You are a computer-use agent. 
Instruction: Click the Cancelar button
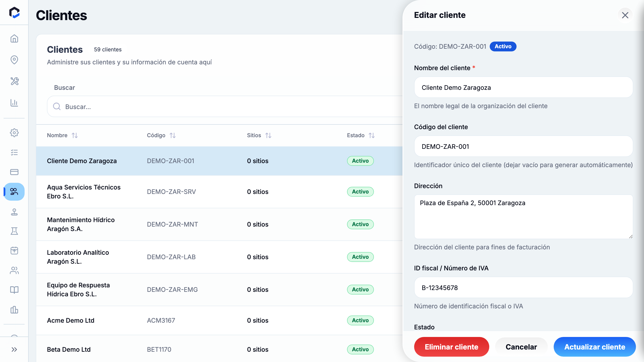click(521, 347)
